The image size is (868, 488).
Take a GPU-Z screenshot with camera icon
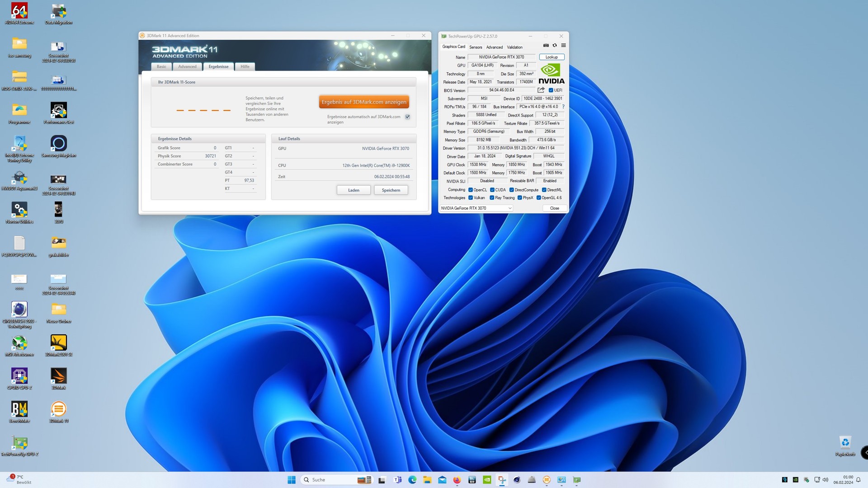pos(546,45)
